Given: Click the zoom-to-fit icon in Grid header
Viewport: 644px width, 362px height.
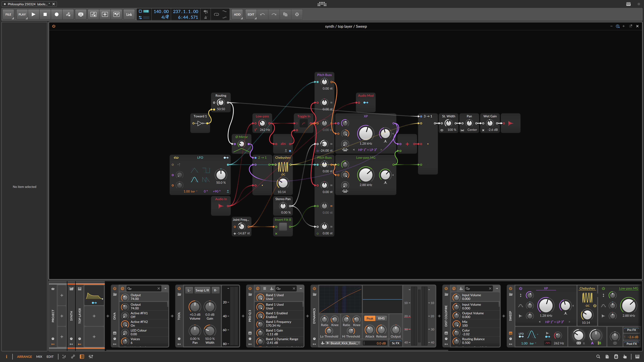Looking at the screenshot, I should coord(618,26).
